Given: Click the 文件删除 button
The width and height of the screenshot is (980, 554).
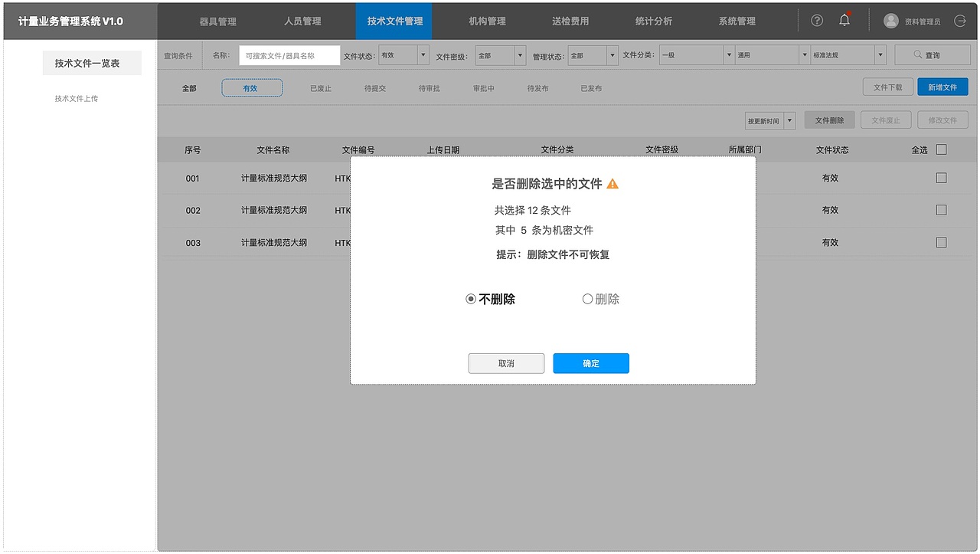Looking at the screenshot, I should pos(829,120).
